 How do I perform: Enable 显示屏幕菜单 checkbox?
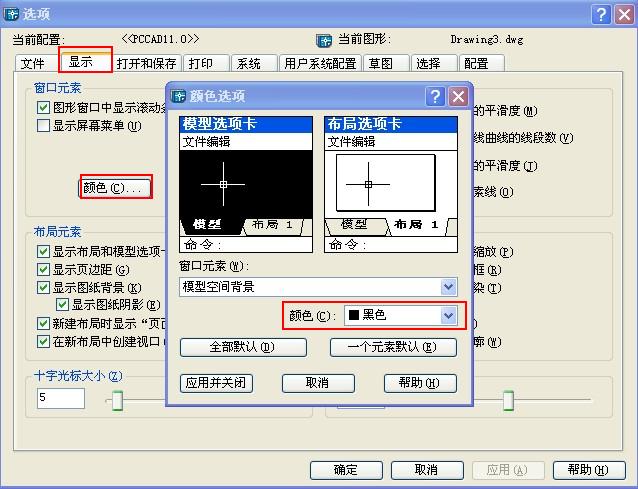[43, 125]
